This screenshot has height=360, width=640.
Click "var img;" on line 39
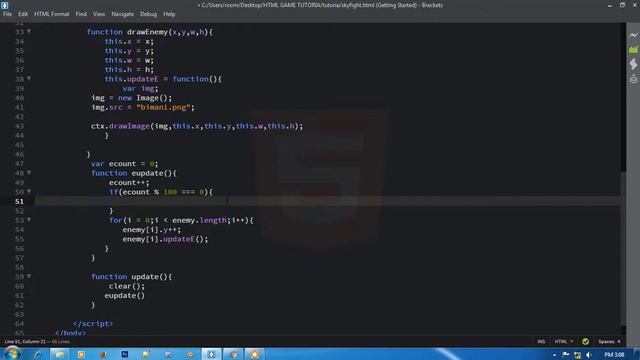click(x=140, y=89)
